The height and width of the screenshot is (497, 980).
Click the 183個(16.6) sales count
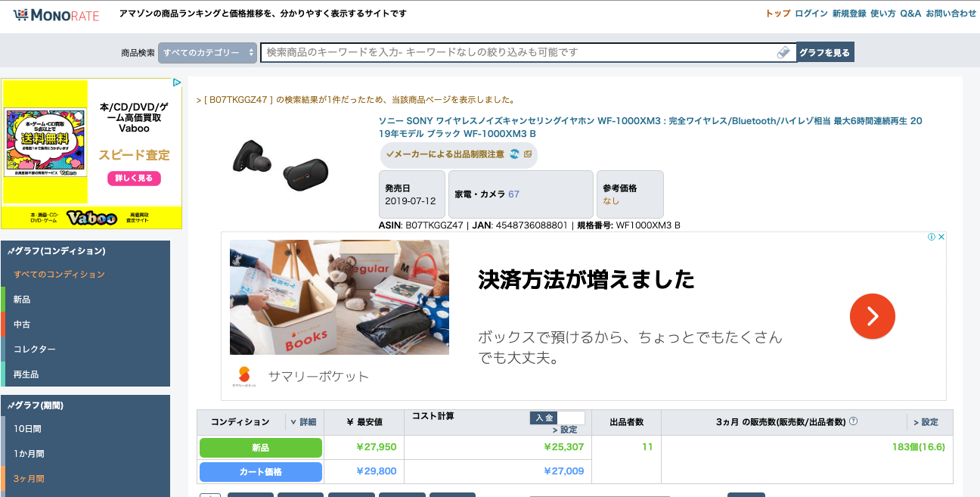(x=919, y=447)
